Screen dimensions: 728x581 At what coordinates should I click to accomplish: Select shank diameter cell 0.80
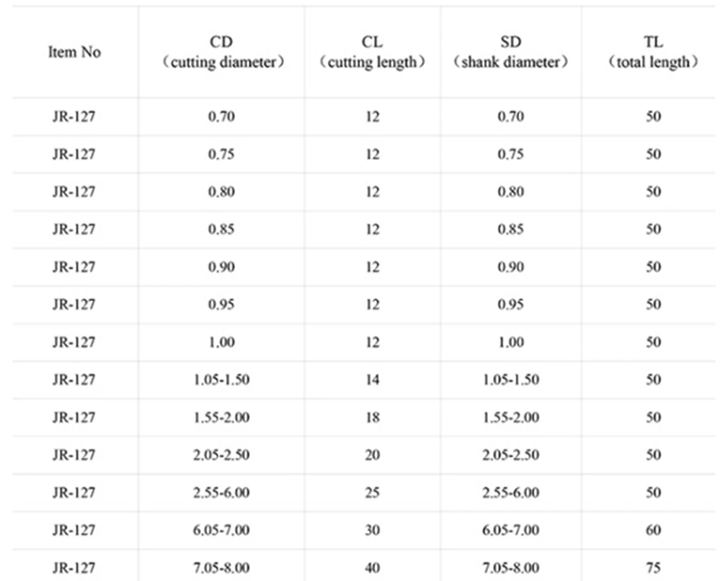tap(511, 192)
